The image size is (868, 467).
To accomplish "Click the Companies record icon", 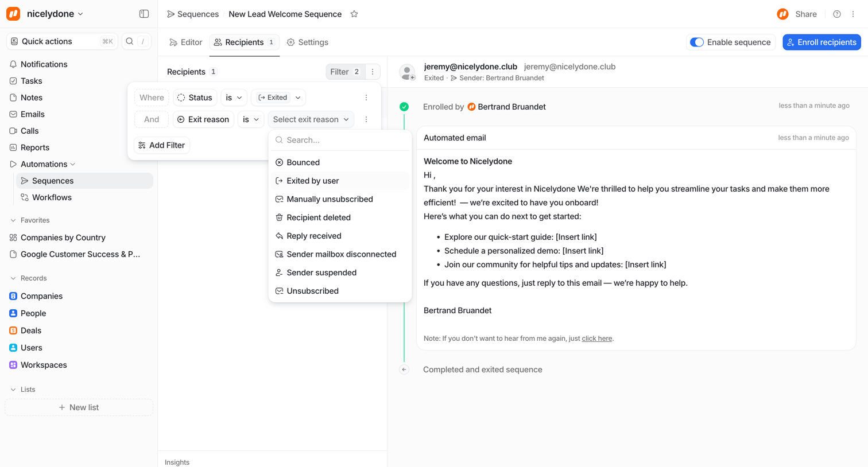I will coord(13,296).
